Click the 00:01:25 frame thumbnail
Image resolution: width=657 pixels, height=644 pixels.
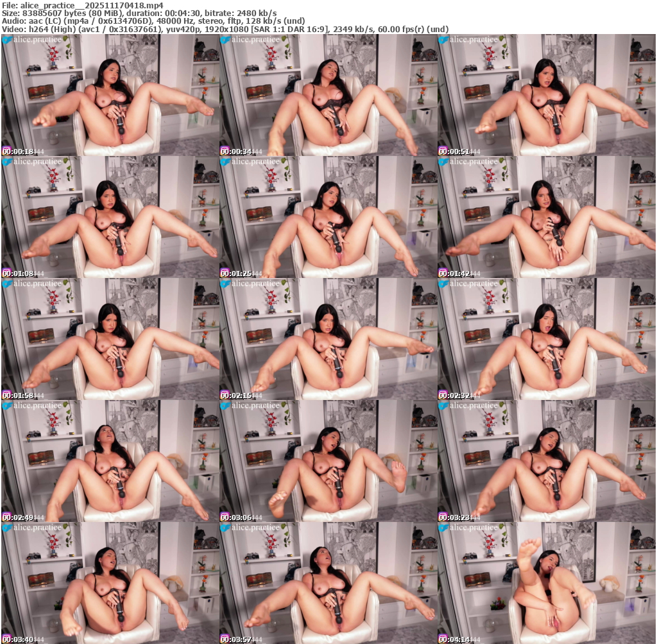328,217
